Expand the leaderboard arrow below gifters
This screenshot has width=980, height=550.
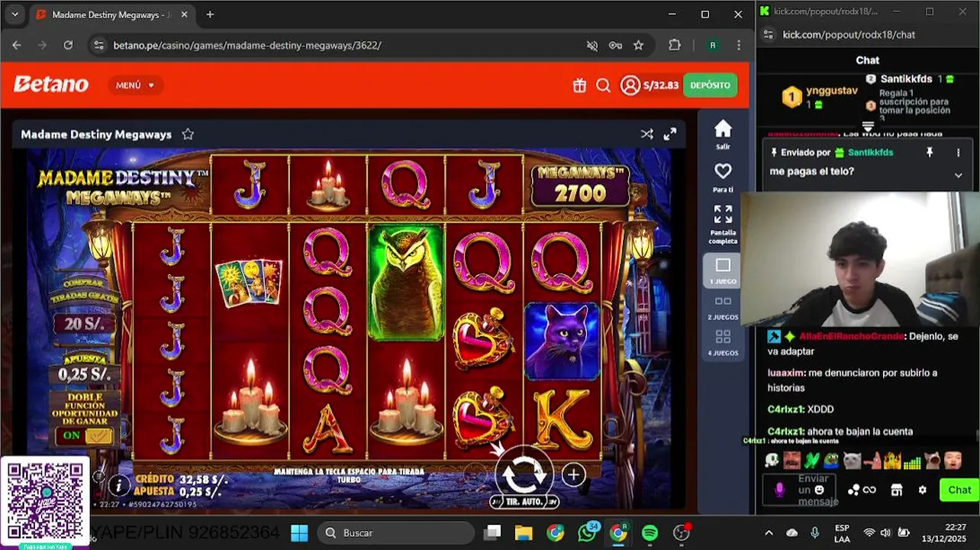pyautogui.click(x=868, y=126)
